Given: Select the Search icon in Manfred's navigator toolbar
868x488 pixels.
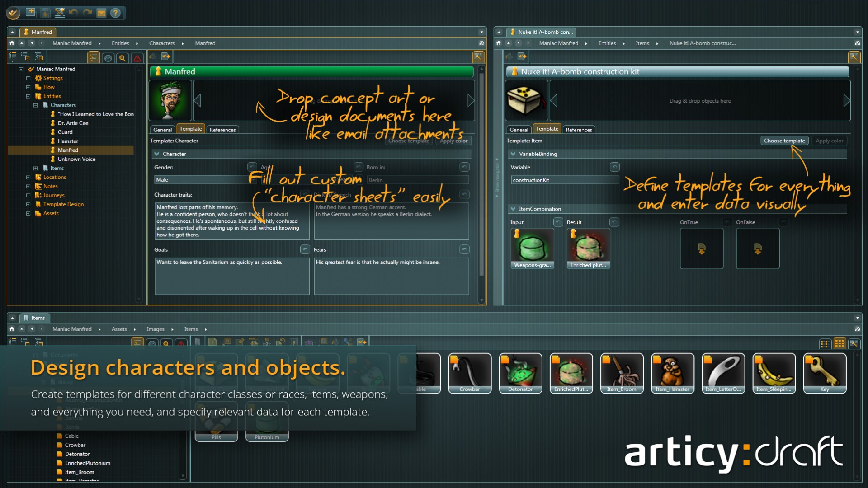Looking at the screenshot, I should click(122, 58).
